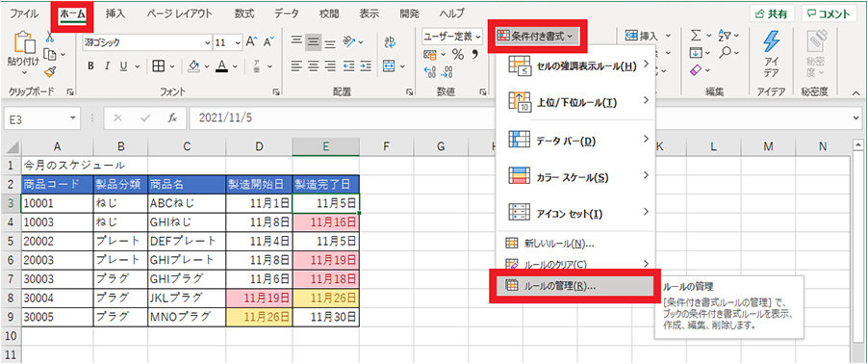Open the font name (游ゴシック) dropdown
This screenshot has width=868, height=364.
pyautogui.click(x=208, y=42)
